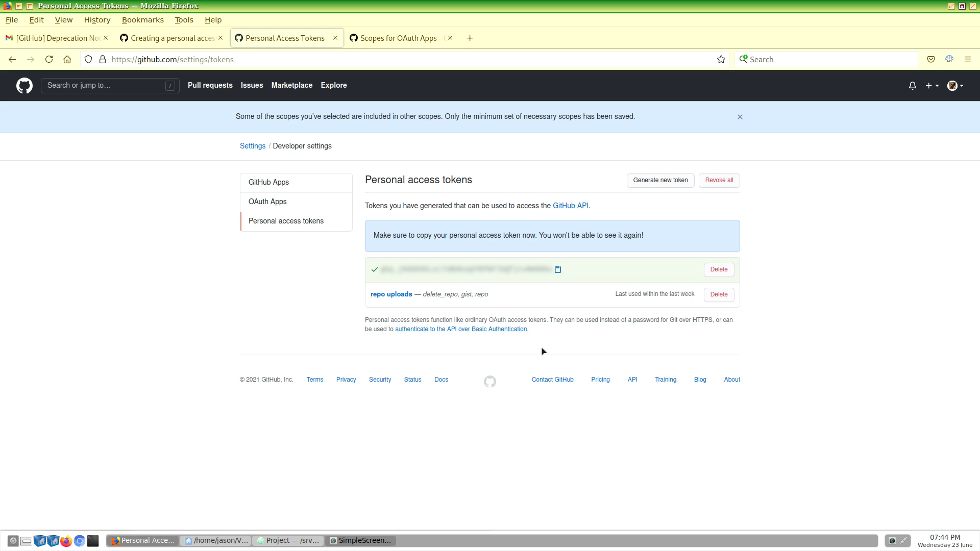Switch to the GitHub Deprecation Notice tab
This screenshot has width=980, height=551.
pos(57,38)
